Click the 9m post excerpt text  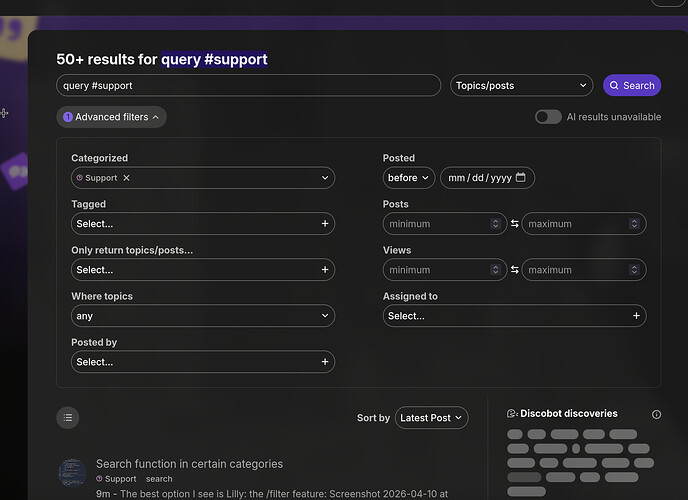click(x=272, y=494)
